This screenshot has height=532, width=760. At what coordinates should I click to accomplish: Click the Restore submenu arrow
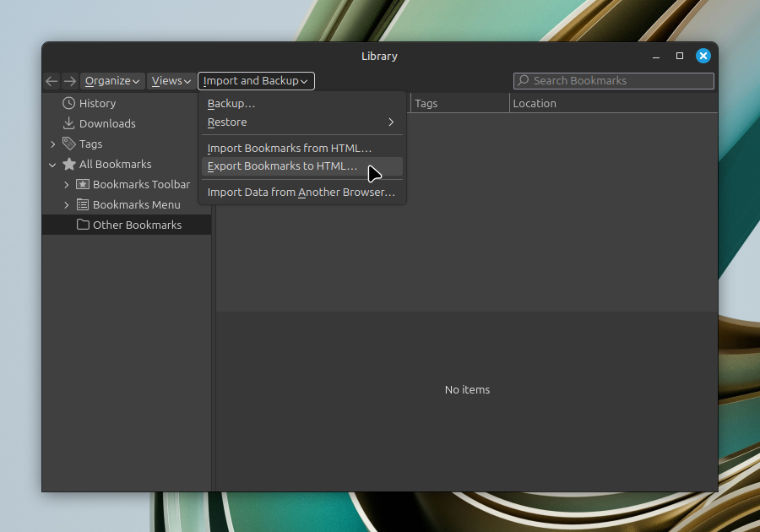[x=391, y=122]
